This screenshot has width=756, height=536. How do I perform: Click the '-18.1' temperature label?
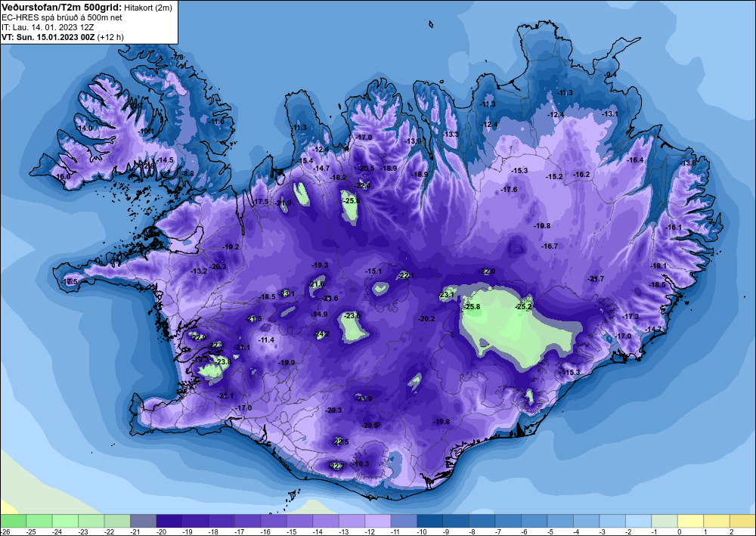point(658,266)
